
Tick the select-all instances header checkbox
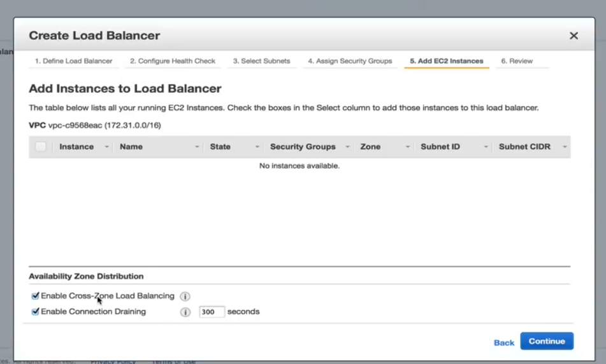pyautogui.click(x=41, y=147)
